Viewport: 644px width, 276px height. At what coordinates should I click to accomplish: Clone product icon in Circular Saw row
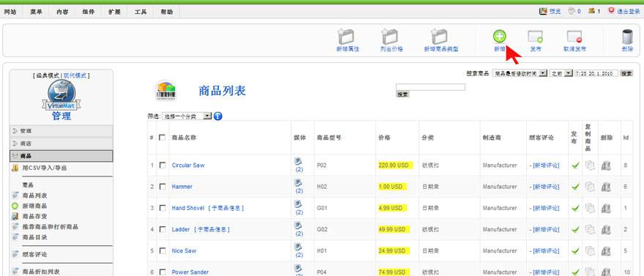590,165
